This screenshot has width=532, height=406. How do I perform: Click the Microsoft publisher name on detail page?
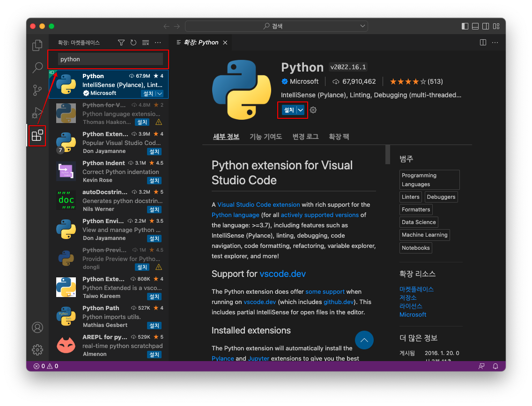click(x=303, y=82)
